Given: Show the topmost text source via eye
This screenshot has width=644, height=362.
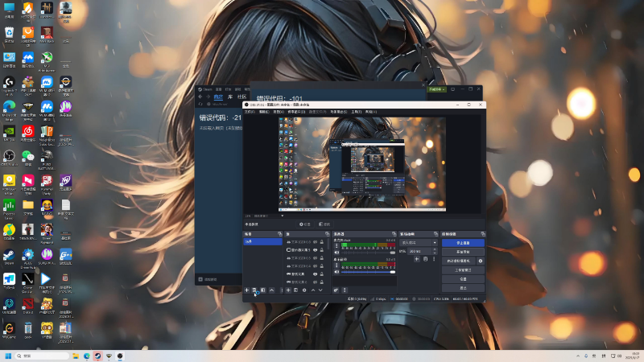Looking at the screenshot, I should click(x=315, y=242).
